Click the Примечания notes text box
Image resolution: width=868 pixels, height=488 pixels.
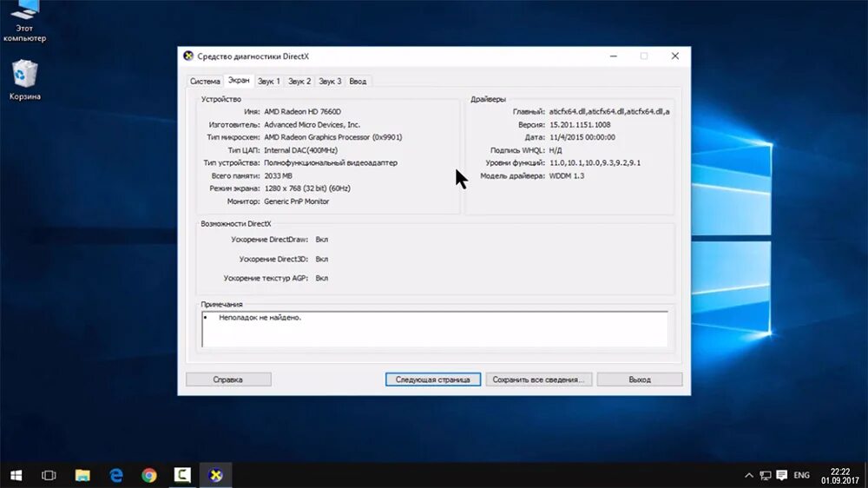click(x=435, y=330)
